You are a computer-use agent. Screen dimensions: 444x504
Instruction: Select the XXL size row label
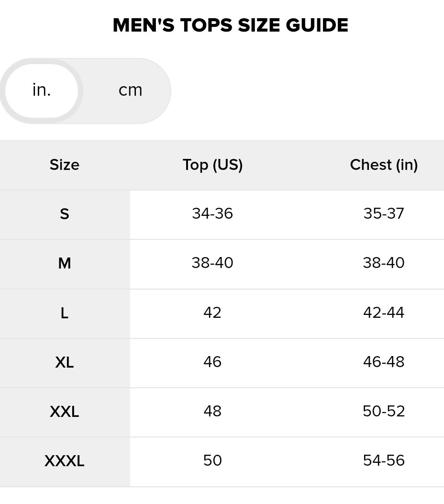(65, 412)
